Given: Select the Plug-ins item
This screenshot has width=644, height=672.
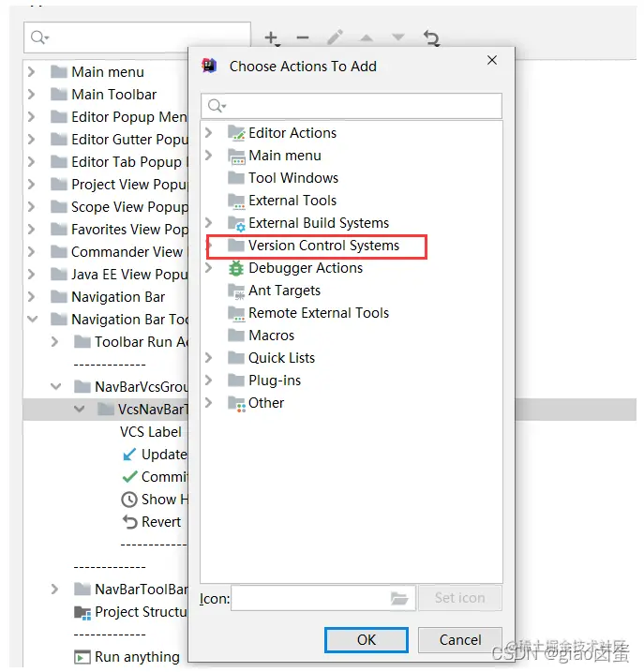Looking at the screenshot, I should pos(275,381).
